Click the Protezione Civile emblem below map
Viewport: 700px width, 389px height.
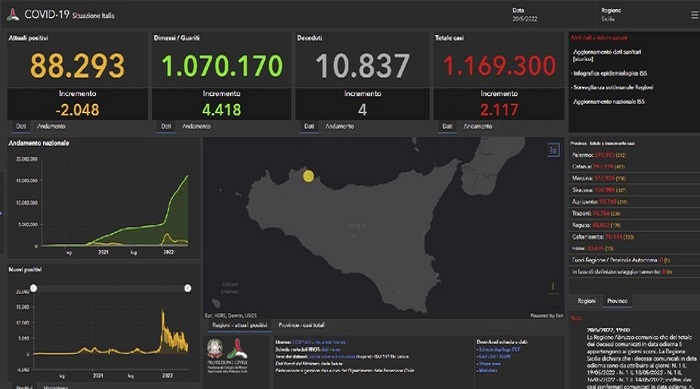tap(237, 348)
